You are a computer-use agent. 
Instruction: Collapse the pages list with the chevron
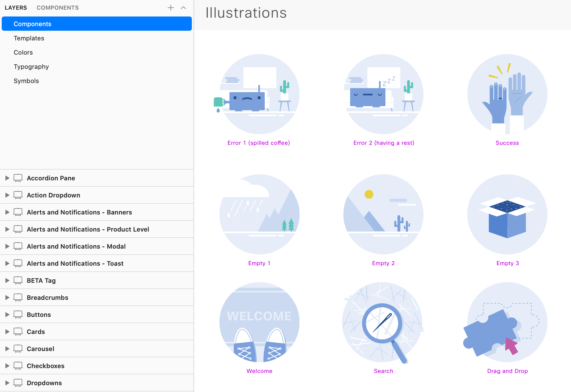183,8
